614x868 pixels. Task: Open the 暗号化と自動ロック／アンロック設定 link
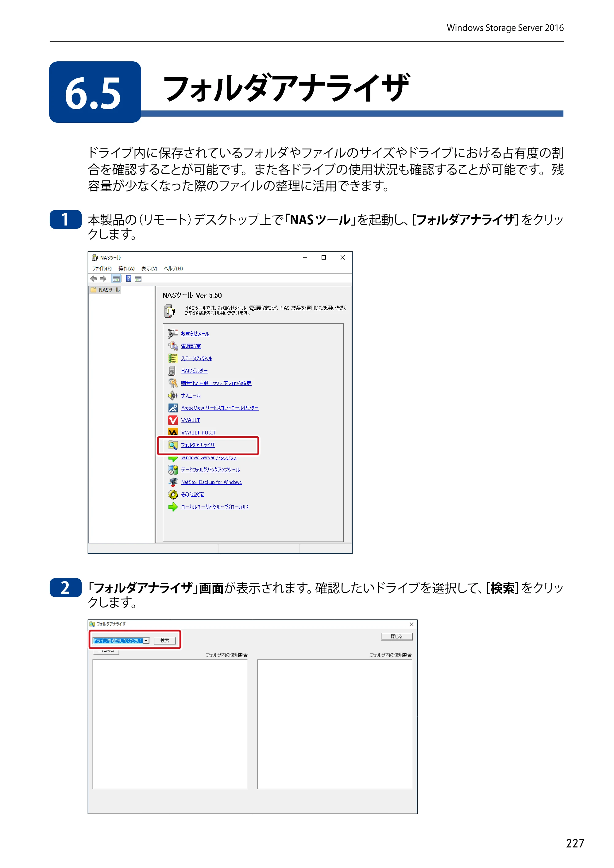pos(216,383)
